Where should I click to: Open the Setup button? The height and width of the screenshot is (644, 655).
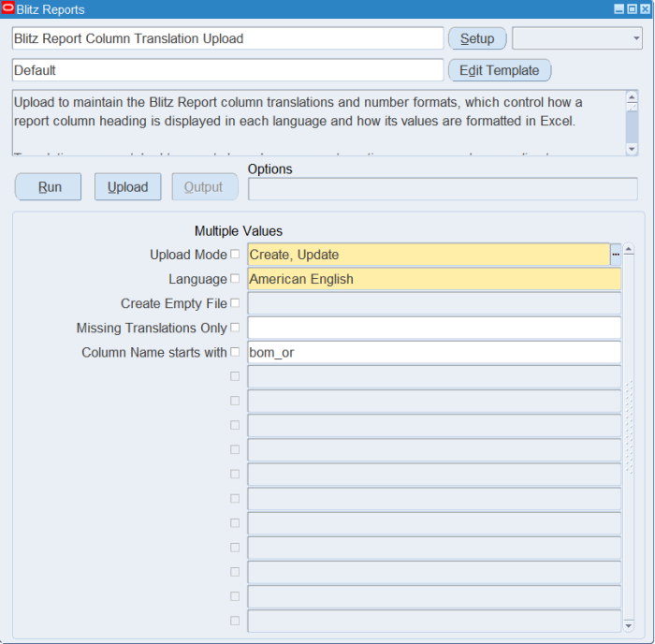click(x=477, y=38)
